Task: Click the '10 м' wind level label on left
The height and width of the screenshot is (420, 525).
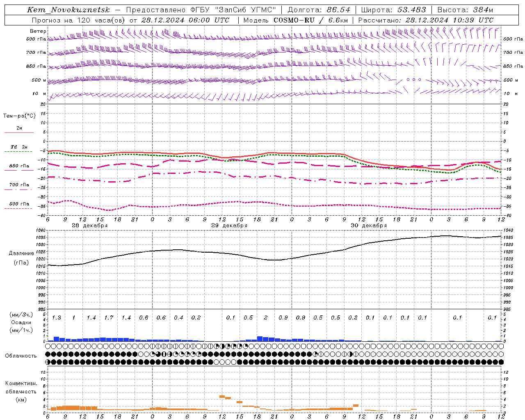Action: click(39, 94)
